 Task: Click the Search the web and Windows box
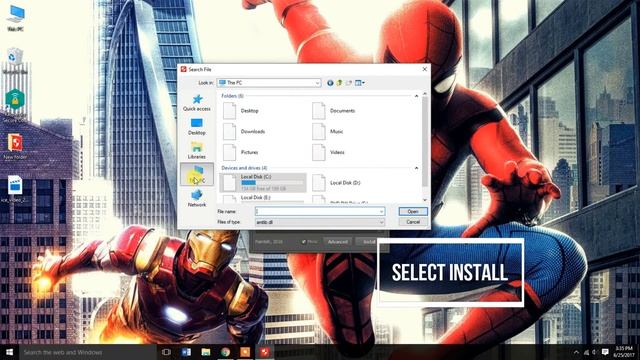pos(87,352)
